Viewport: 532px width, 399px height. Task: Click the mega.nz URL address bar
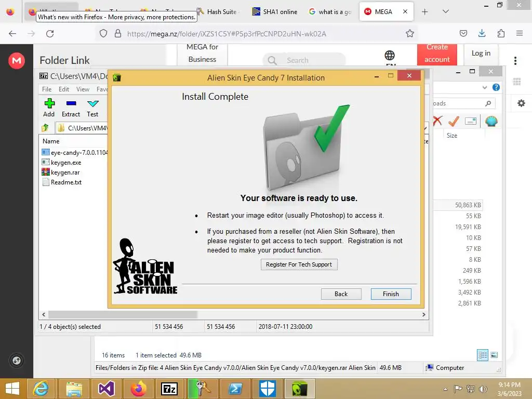(227, 34)
